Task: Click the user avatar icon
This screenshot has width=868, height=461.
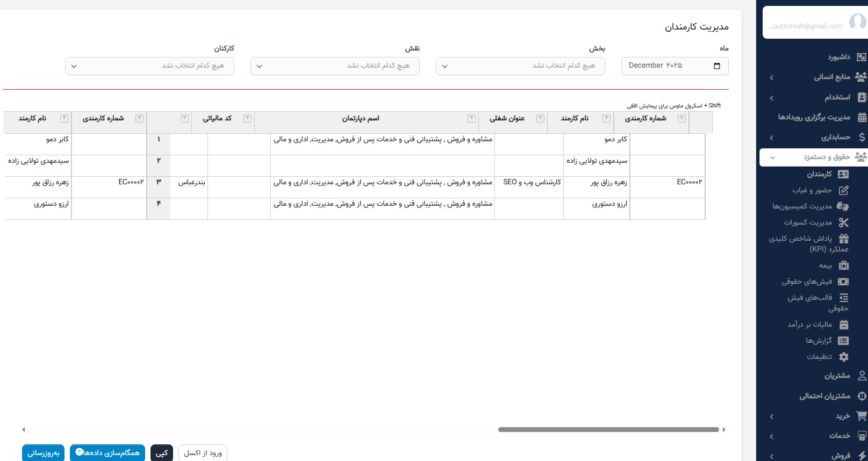Action: (x=858, y=22)
